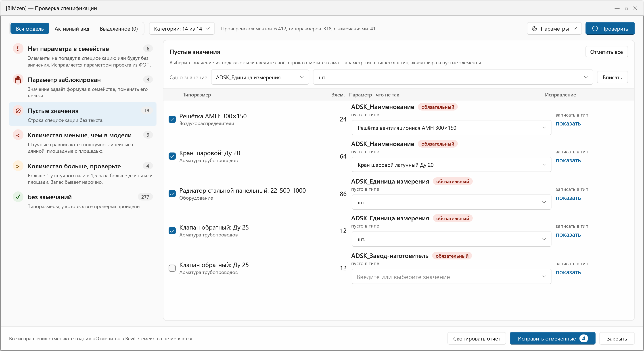
Task: Open the Одно значение шт. value dropdown
Action: point(453,77)
